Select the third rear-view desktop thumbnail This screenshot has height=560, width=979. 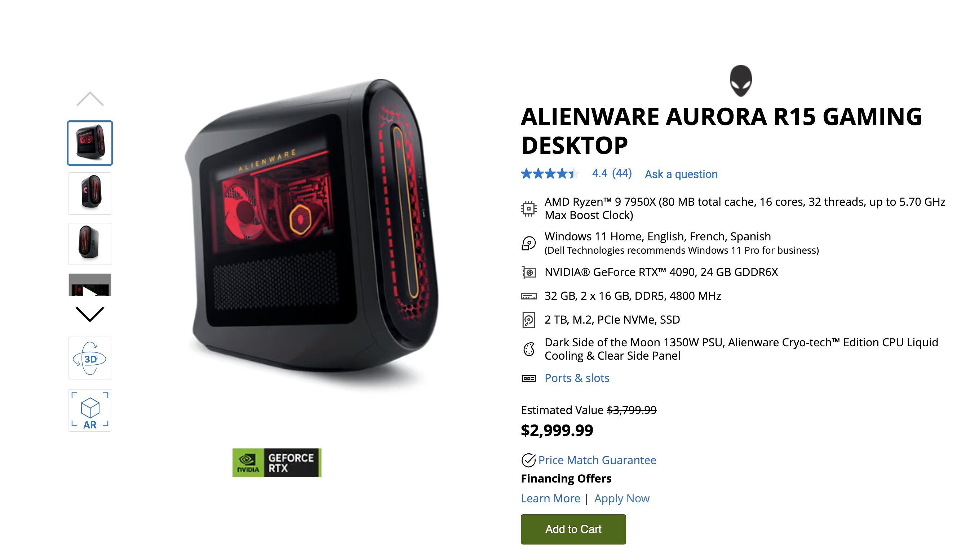90,244
